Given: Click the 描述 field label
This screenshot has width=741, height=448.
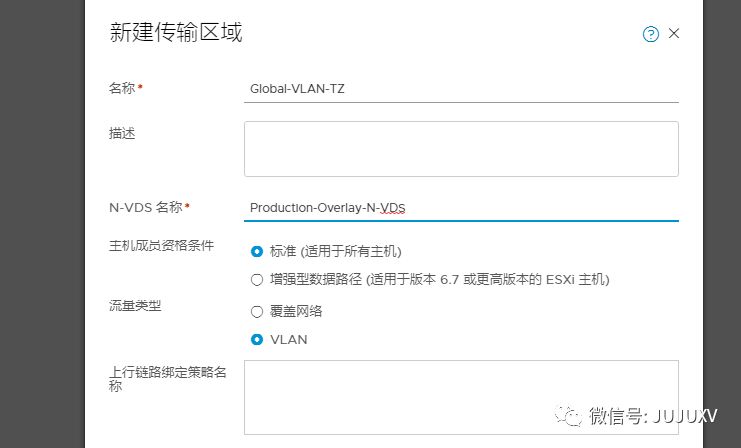Looking at the screenshot, I should coord(120,132).
